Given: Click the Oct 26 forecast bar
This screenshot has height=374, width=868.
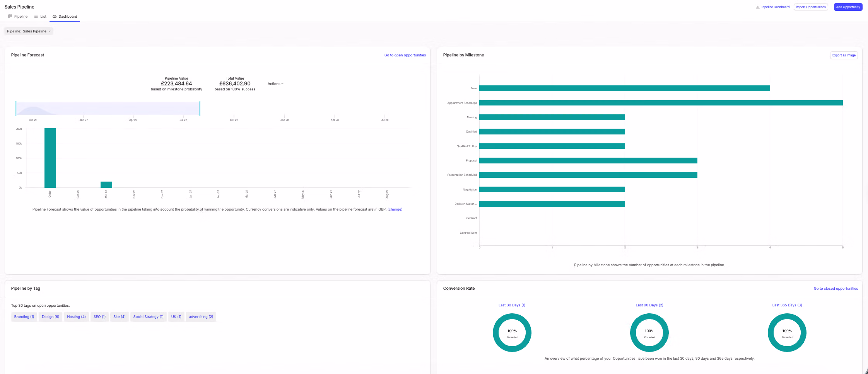Looking at the screenshot, I should click(106, 185).
